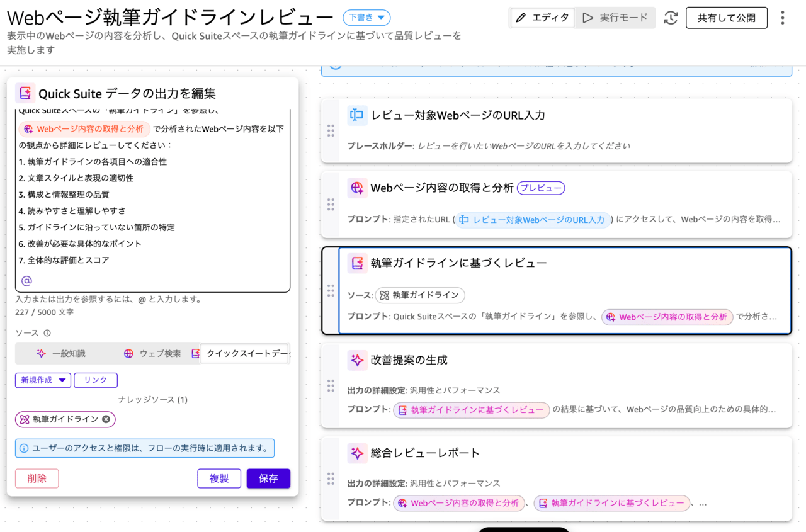806x532 pixels.
Task: Expand the 新規作成 dropdown
Action: [x=43, y=380]
